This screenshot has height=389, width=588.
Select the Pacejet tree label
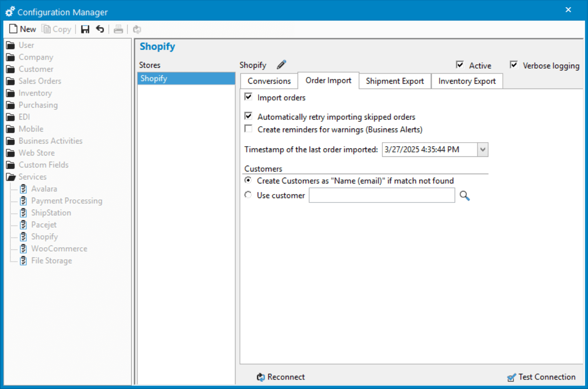(x=44, y=225)
